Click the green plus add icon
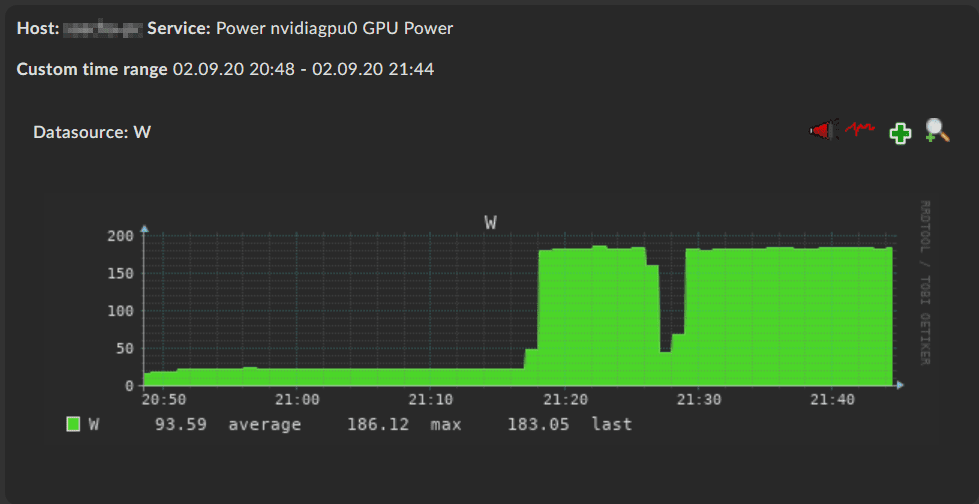The height and width of the screenshot is (504, 979). [x=900, y=133]
